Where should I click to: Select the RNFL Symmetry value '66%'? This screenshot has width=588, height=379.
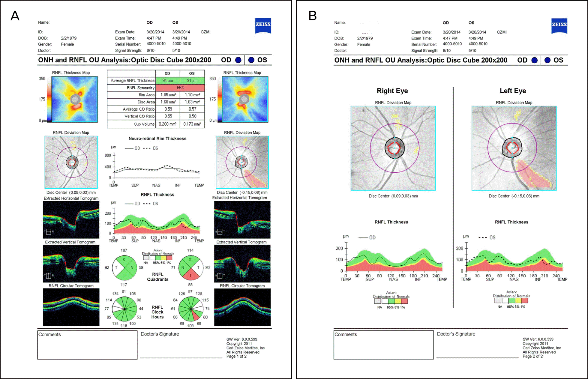click(180, 88)
